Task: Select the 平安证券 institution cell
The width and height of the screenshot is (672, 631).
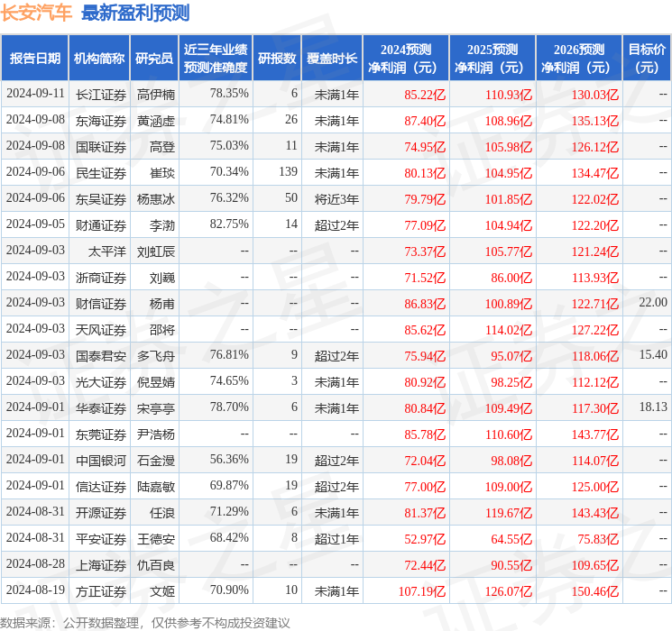Action: pyautogui.click(x=101, y=538)
